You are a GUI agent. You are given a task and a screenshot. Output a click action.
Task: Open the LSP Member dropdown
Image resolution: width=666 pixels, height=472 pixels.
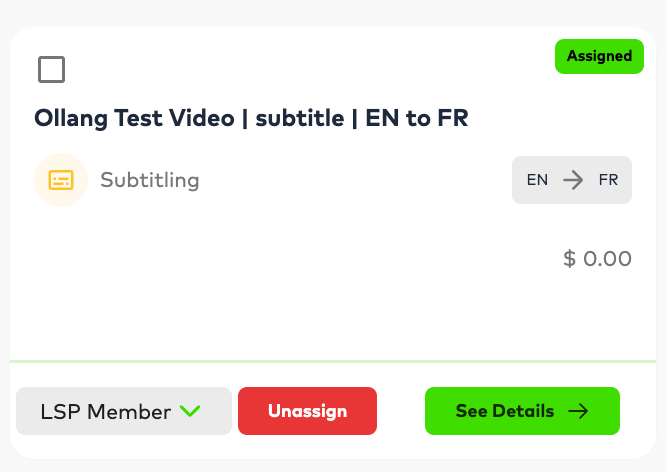click(124, 411)
